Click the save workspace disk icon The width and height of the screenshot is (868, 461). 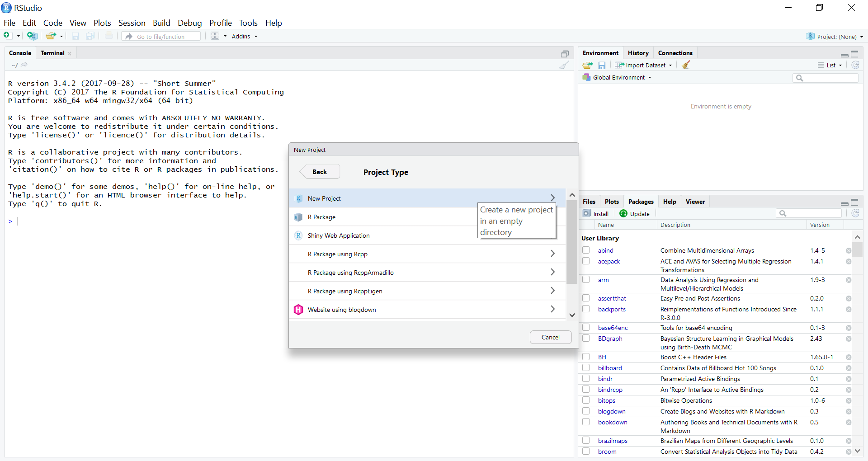602,66
